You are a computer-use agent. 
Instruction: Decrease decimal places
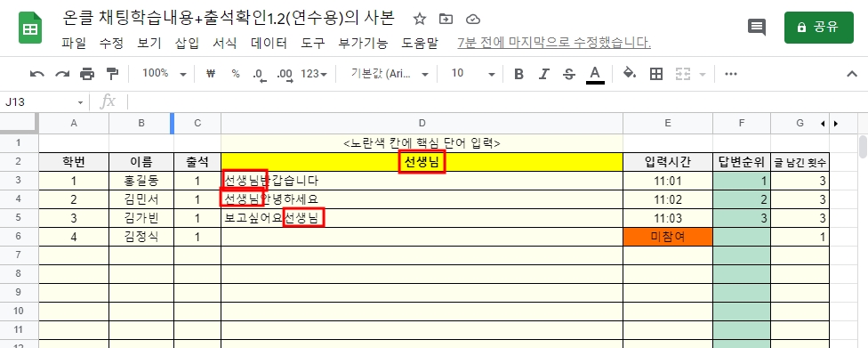pos(259,74)
